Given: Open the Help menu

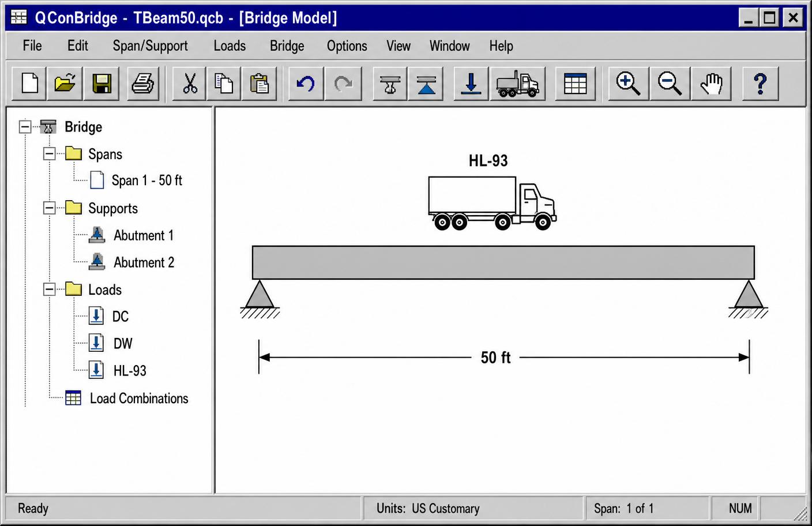Looking at the screenshot, I should point(501,46).
